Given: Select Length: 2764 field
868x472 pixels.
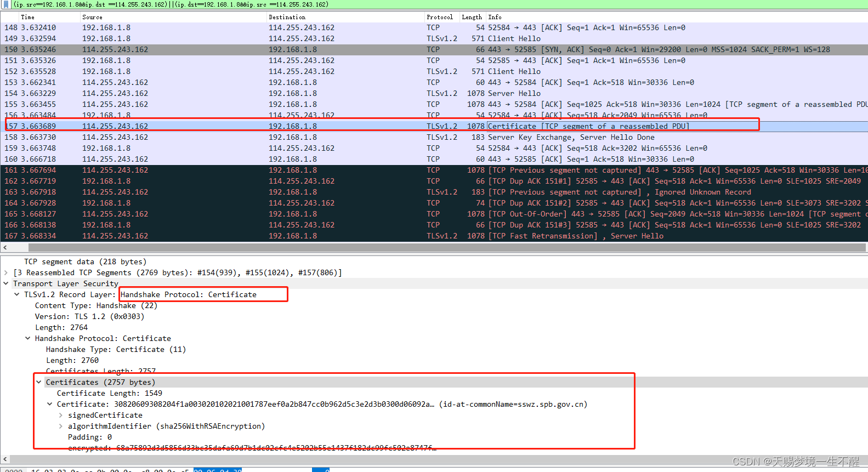Looking at the screenshot, I should (x=61, y=327).
